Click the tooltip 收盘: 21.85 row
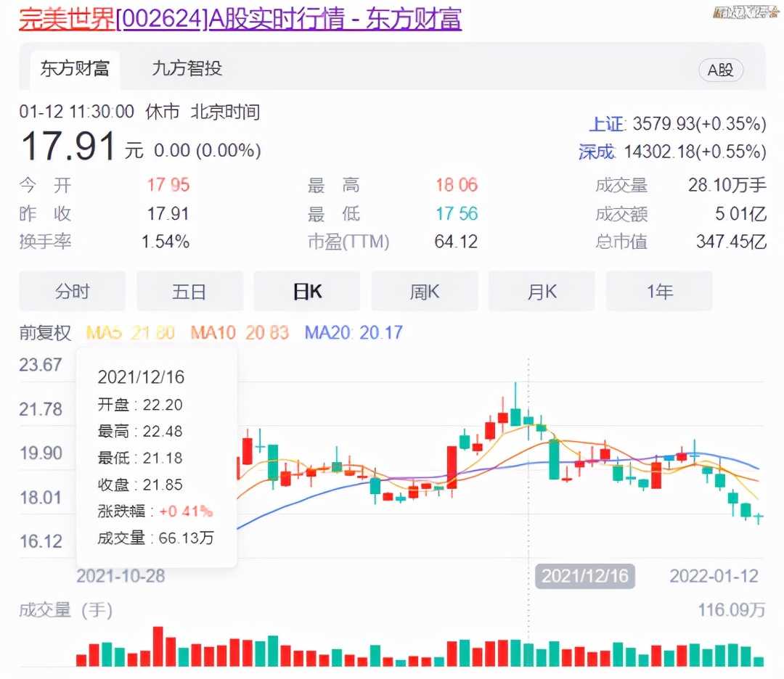Image resolution: width=784 pixels, height=679 pixels. click(140, 485)
